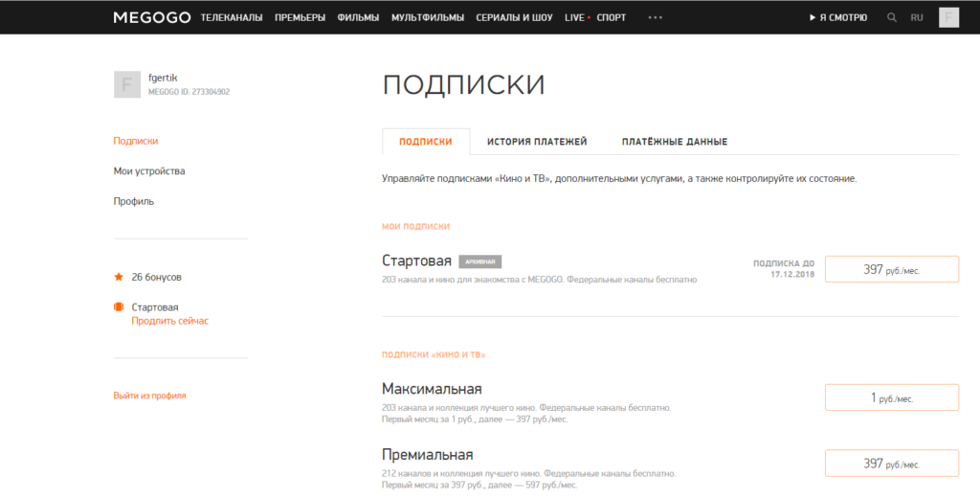
Task: Open Мои устройства in the sidebar
Action: [x=149, y=170]
